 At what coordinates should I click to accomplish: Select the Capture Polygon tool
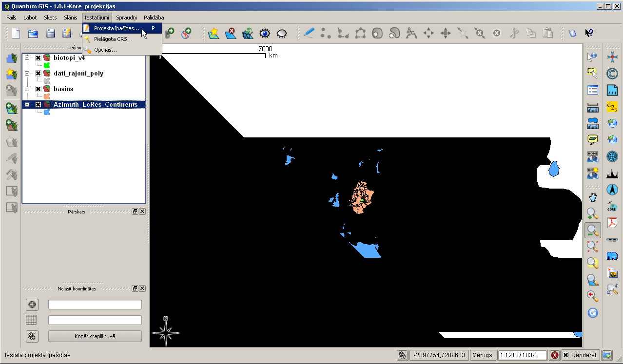click(x=360, y=33)
